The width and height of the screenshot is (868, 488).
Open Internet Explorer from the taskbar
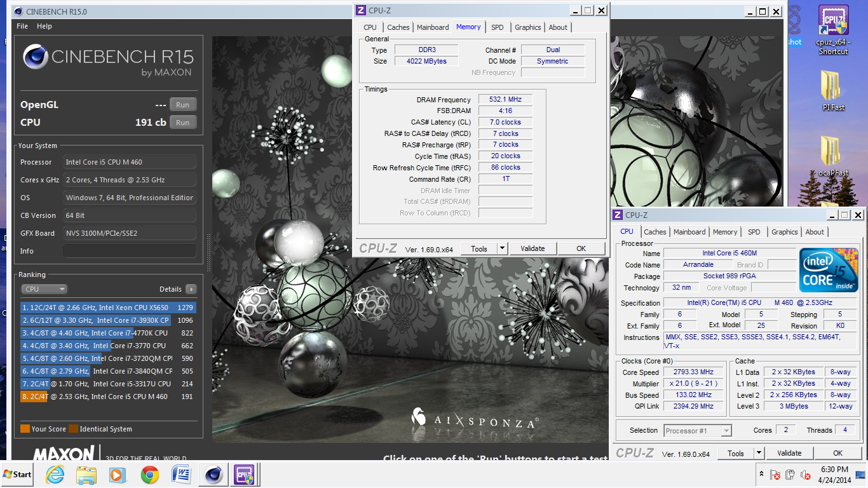point(55,474)
